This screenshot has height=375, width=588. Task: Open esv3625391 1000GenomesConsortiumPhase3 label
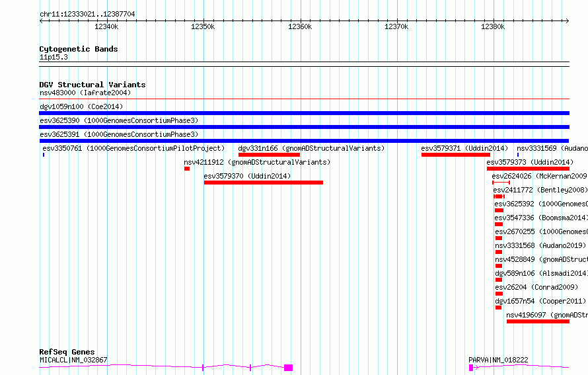(x=119, y=134)
